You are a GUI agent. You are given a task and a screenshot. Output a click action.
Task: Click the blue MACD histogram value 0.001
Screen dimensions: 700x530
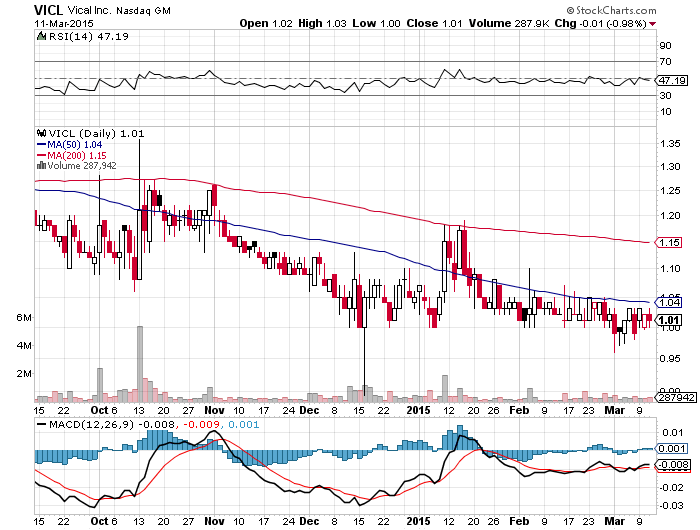point(243,424)
